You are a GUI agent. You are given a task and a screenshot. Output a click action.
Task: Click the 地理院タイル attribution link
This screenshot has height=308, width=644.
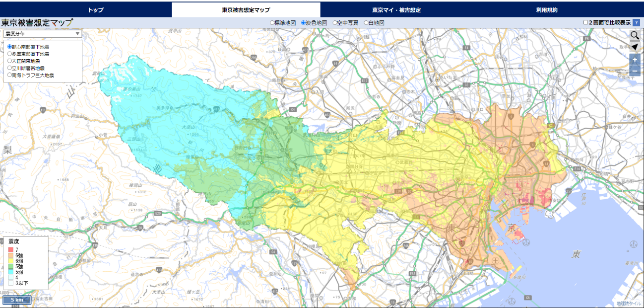coord(629,303)
